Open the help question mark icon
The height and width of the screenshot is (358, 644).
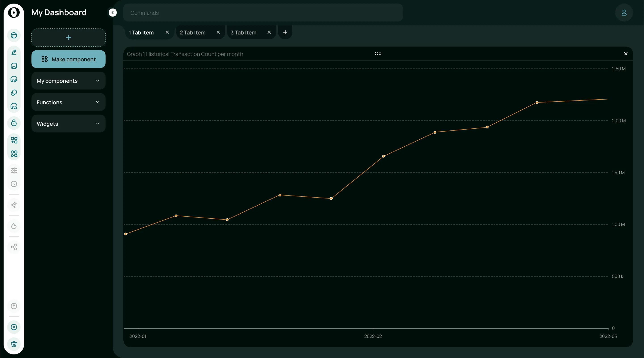tap(14, 306)
